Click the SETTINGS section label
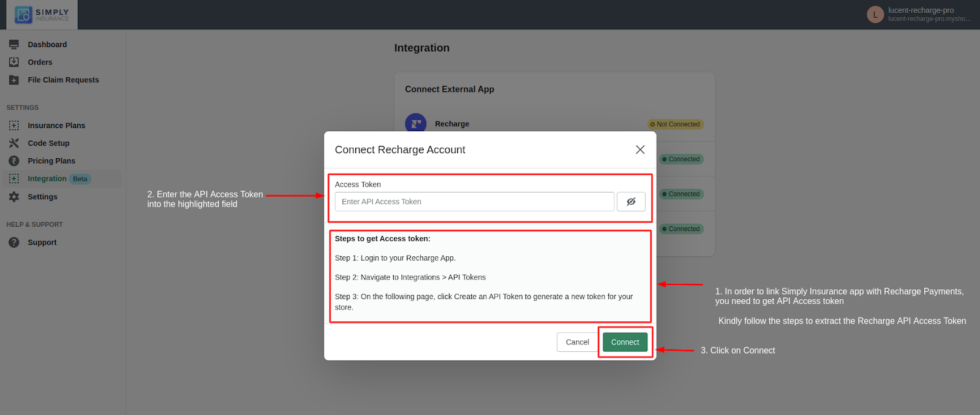The height and width of the screenshot is (415, 980). (x=23, y=108)
